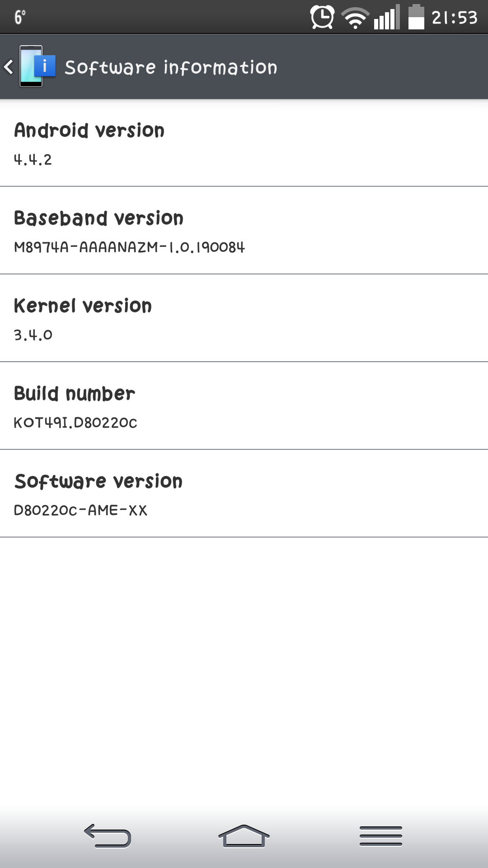Tap baseband value M8974A-AAAANAZM-1.0.190084
Viewport: 488px width, 868px height.
coord(129,247)
